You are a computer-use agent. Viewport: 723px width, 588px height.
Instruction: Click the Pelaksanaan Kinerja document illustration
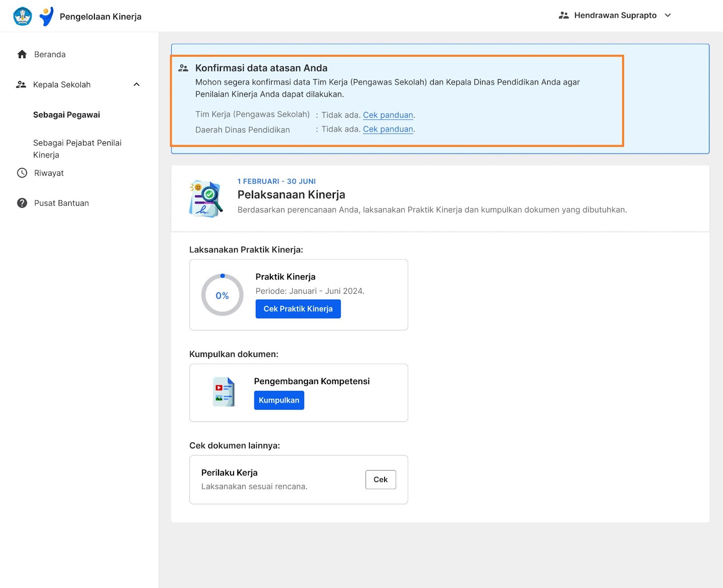pos(206,199)
